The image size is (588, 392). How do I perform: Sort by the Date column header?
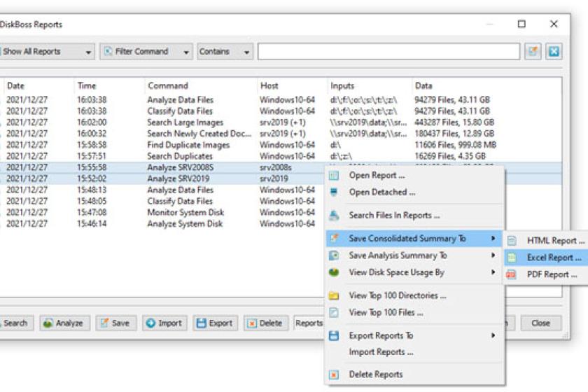coord(39,86)
